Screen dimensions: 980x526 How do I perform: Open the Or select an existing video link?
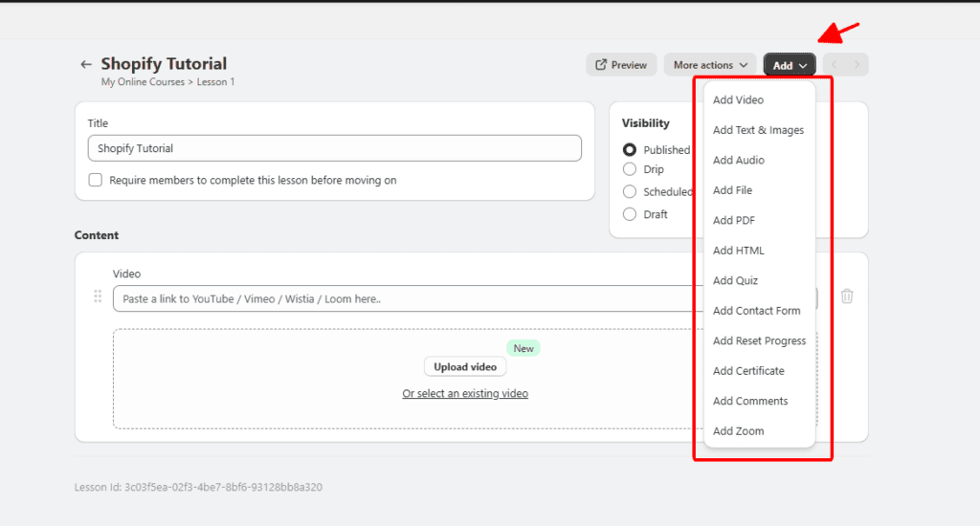(x=465, y=393)
